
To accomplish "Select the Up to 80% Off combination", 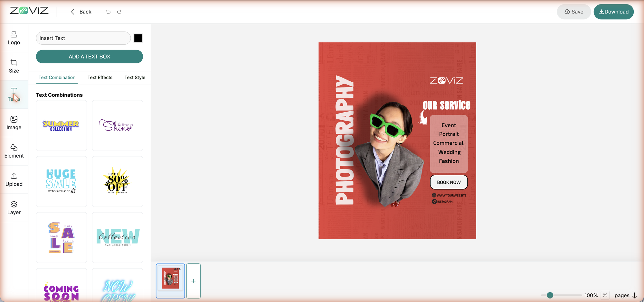I will click(118, 181).
